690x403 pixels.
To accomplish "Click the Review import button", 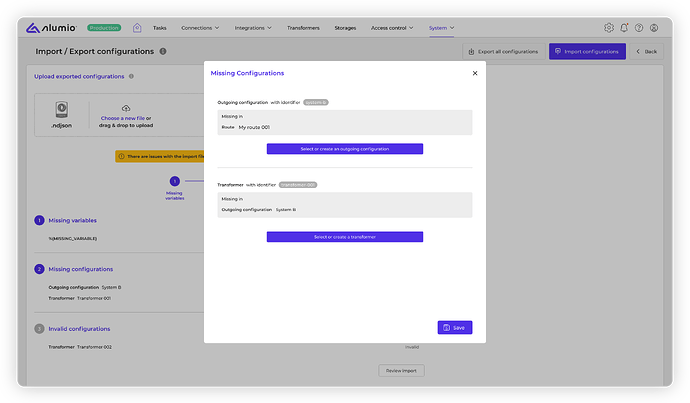I will (401, 370).
